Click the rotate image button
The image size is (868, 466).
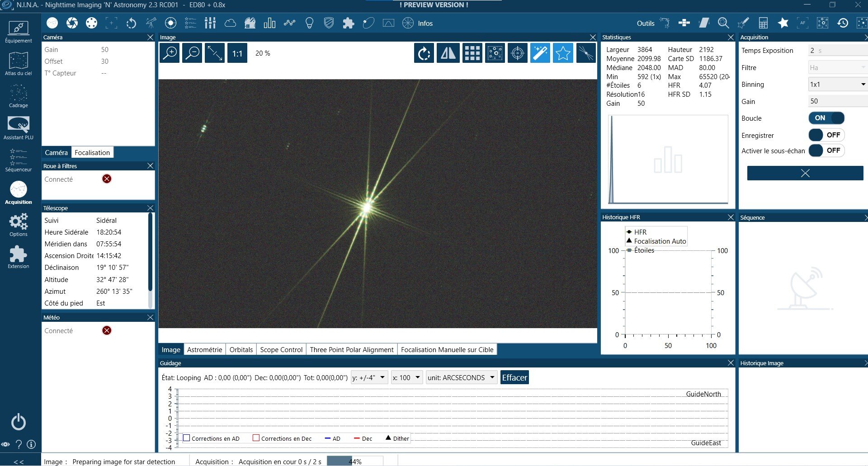pyautogui.click(x=424, y=53)
